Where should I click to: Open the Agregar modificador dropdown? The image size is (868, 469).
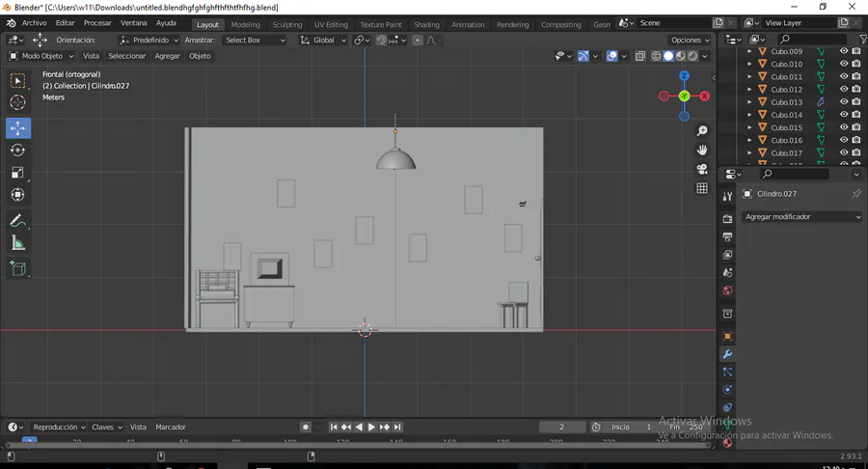(x=802, y=217)
